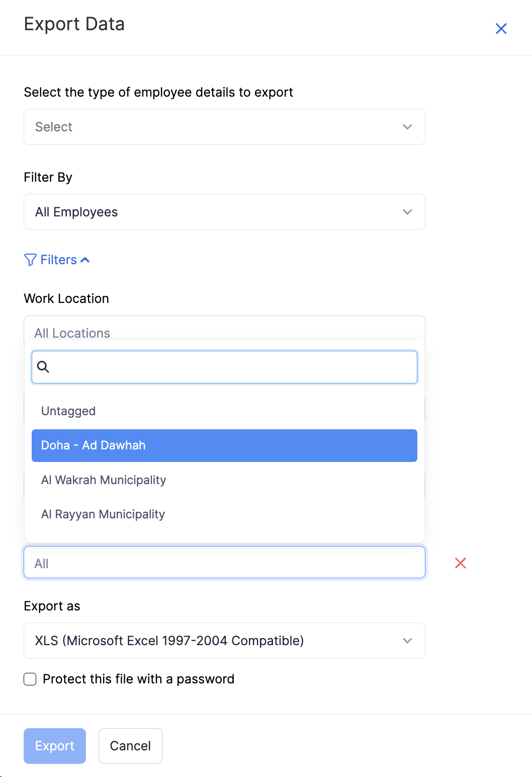Click the chevron on the All Employees dropdown
Image resolution: width=532 pixels, height=777 pixels.
click(x=407, y=212)
